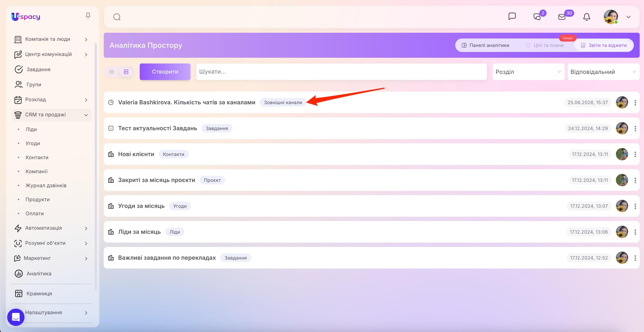The image size is (644, 332).
Task: Open Оплати under CRM
Action: coord(35,213)
